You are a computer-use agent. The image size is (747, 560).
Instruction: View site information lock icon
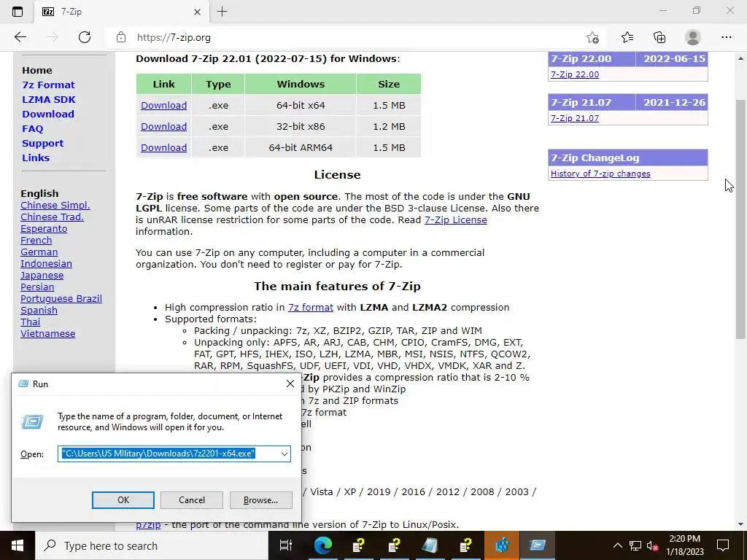(x=121, y=37)
